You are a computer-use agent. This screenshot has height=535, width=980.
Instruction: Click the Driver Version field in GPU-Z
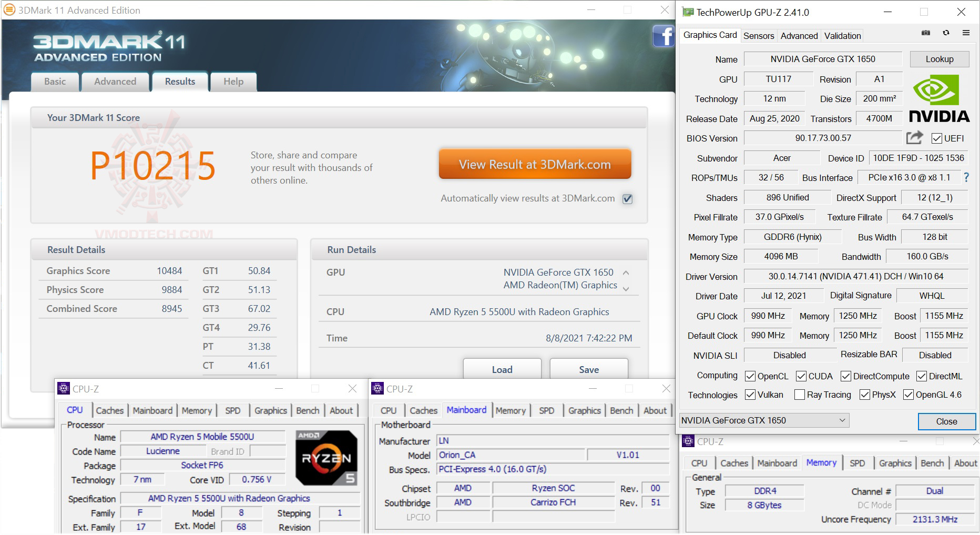coord(856,276)
